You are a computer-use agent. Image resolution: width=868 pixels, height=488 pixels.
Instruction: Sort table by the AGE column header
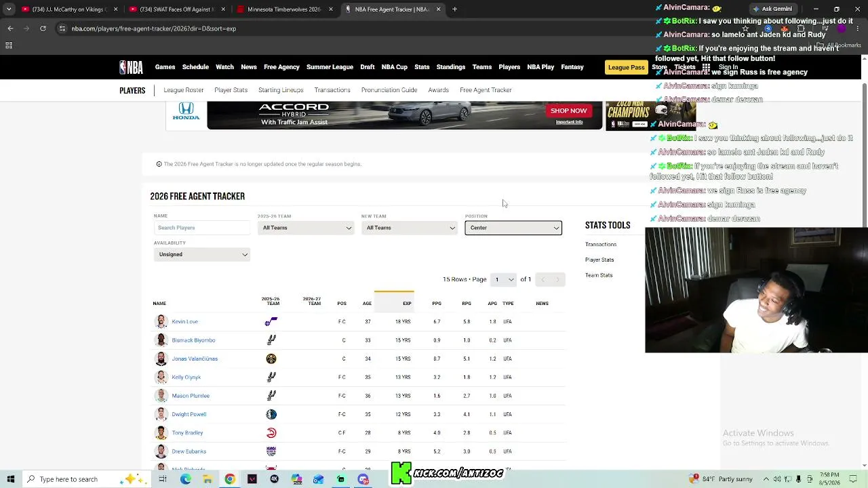[367, 304]
